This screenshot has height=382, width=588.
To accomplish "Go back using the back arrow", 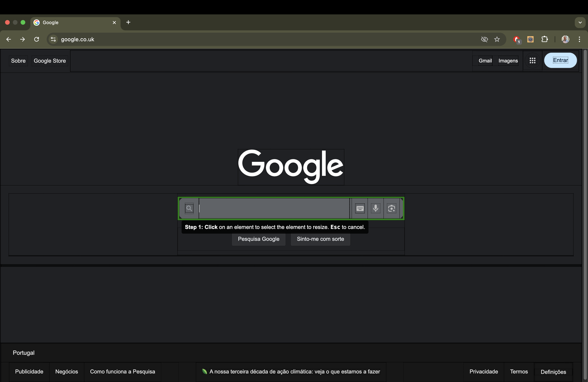I will [x=9, y=39].
